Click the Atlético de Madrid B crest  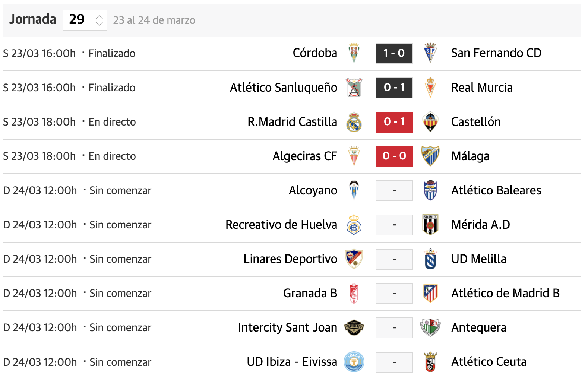(x=430, y=293)
